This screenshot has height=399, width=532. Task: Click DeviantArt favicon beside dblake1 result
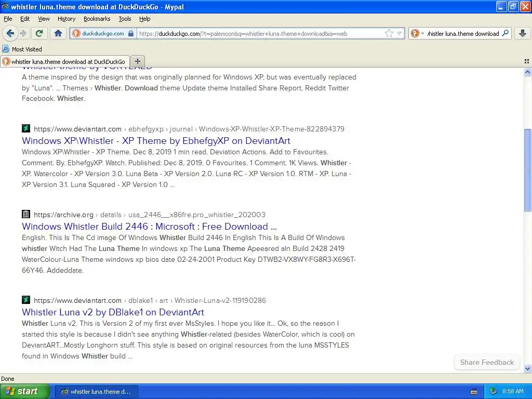click(26, 300)
